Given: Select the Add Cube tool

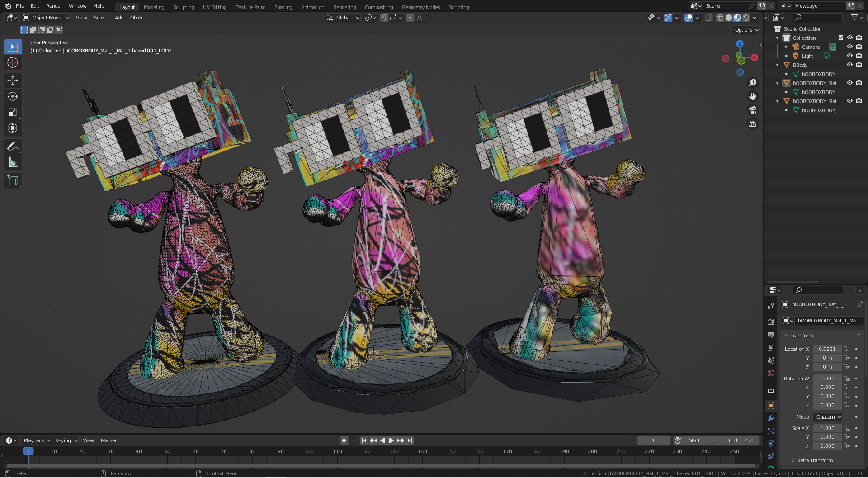Looking at the screenshot, I should click(x=13, y=180).
